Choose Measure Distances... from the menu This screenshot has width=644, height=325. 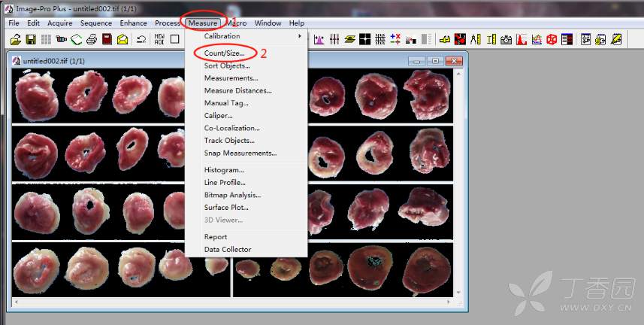point(237,90)
